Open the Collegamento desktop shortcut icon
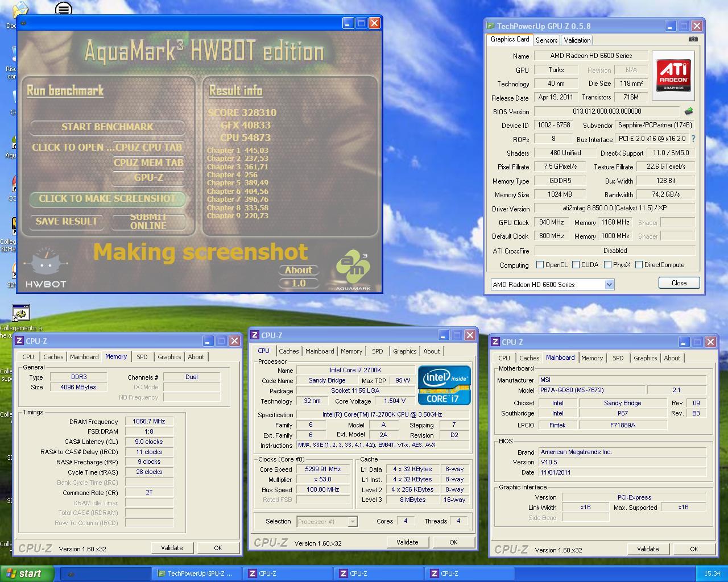Image resolution: width=728 pixels, height=582 pixels. click(x=20, y=313)
